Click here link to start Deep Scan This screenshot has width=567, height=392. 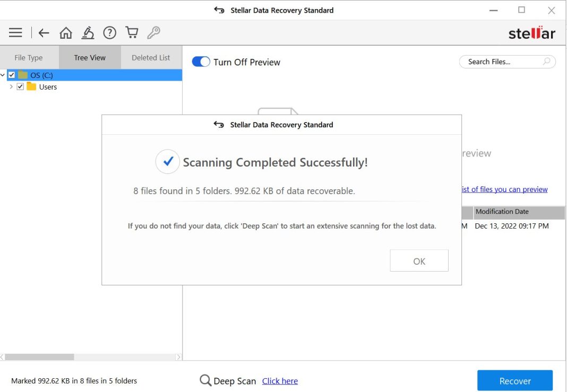(280, 381)
